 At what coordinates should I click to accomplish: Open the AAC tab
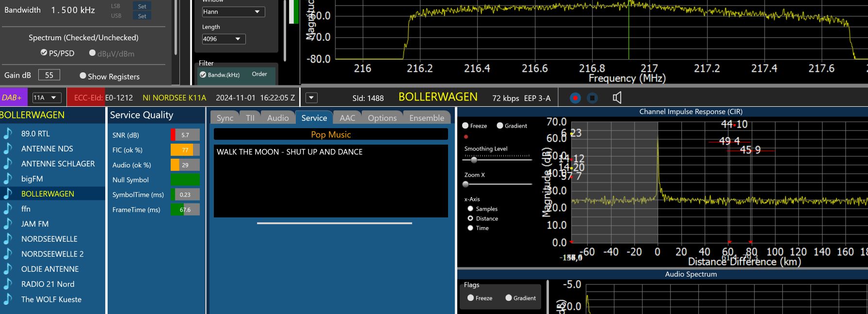pyautogui.click(x=347, y=118)
